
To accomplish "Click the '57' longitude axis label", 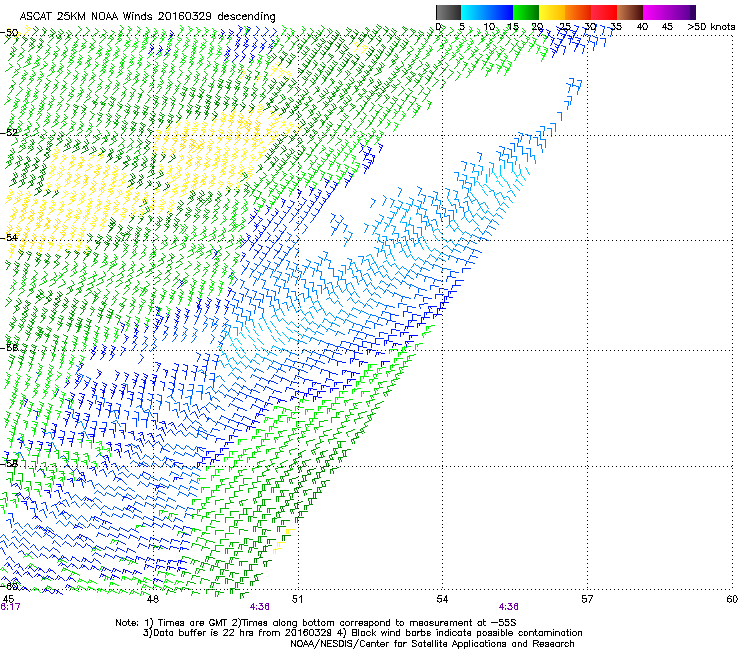I will click(x=587, y=599).
